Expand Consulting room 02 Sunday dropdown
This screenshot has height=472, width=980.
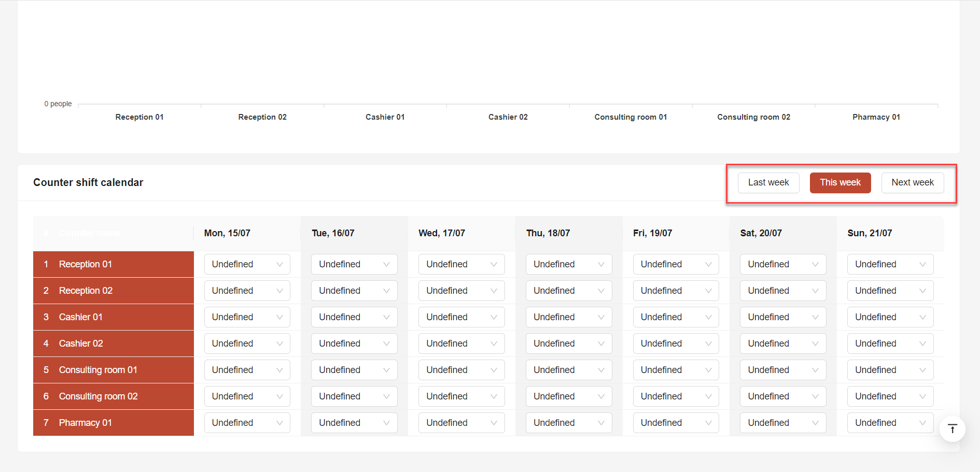coord(890,396)
